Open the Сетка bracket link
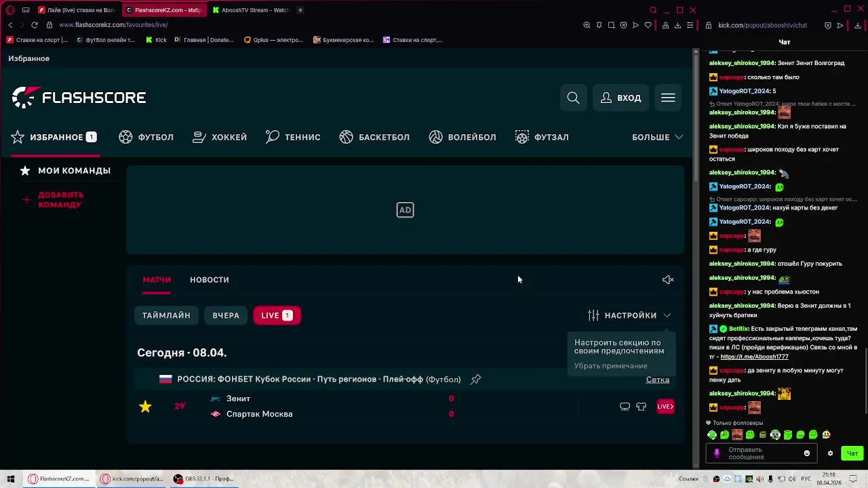Image resolution: width=868 pixels, height=488 pixels. click(x=658, y=380)
